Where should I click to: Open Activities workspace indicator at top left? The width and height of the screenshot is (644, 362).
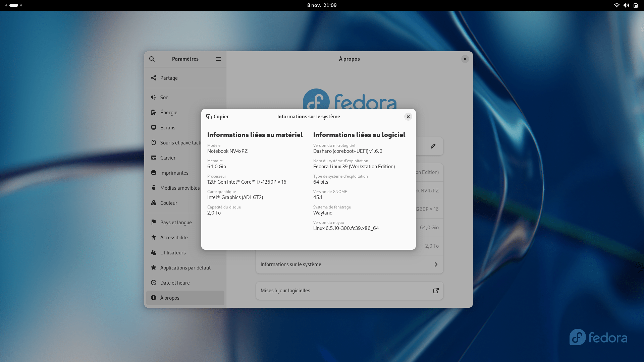coord(14,5)
